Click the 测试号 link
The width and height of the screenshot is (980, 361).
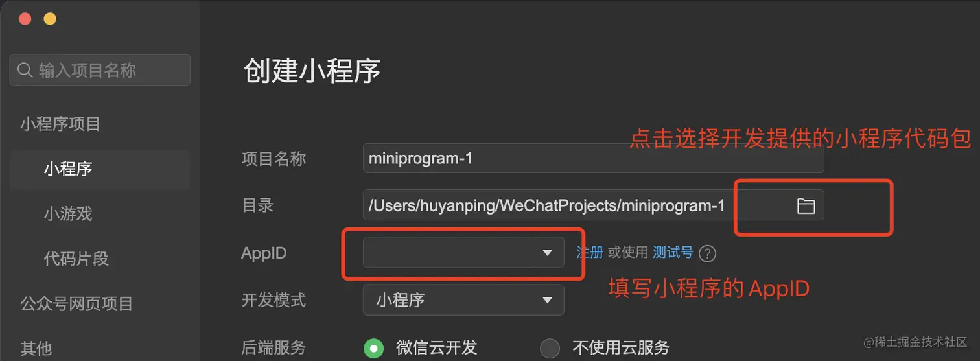tap(673, 253)
